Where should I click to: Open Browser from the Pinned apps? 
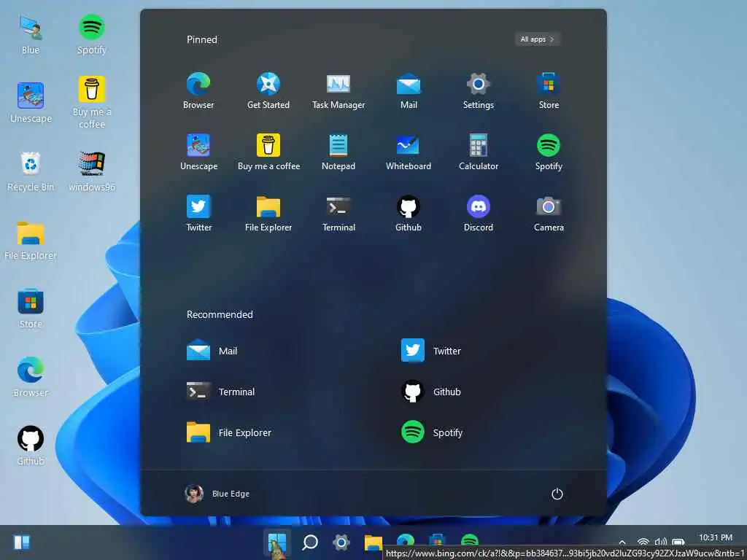198,90
